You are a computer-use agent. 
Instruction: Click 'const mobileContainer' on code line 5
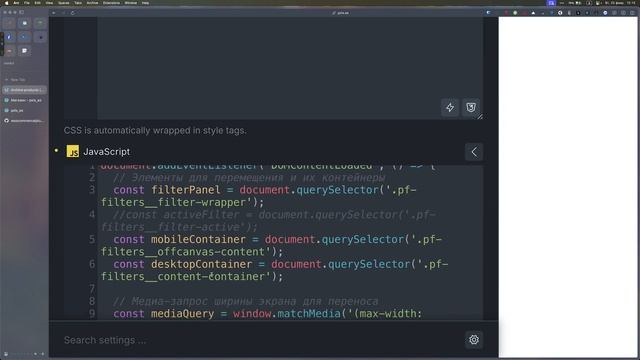180,240
